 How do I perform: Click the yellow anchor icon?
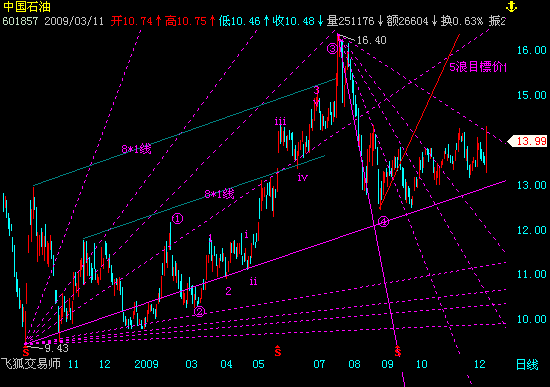[511, 6]
